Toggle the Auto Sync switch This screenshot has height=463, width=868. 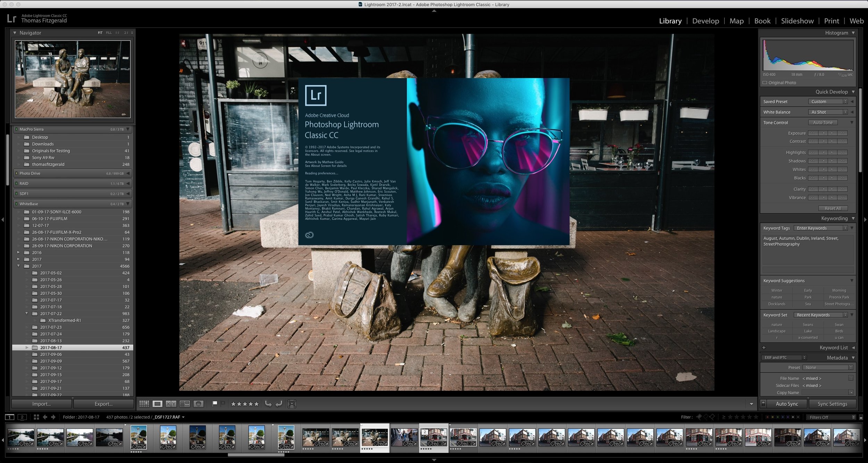coord(763,404)
